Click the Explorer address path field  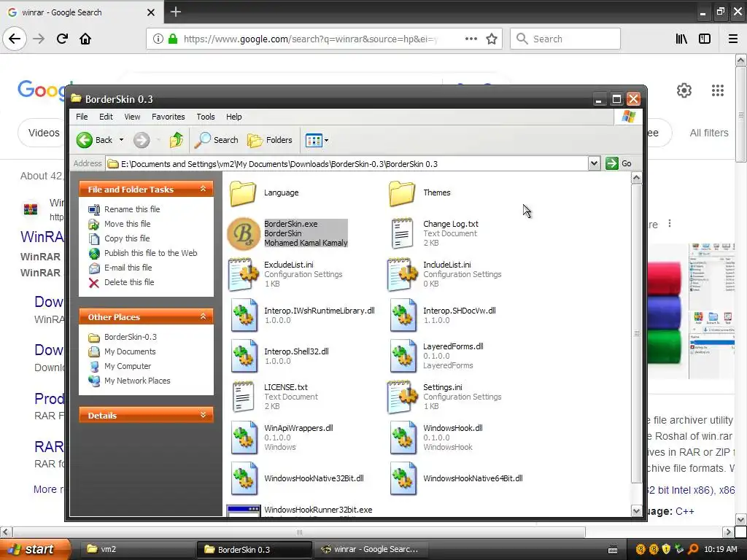[x=347, y=164]
